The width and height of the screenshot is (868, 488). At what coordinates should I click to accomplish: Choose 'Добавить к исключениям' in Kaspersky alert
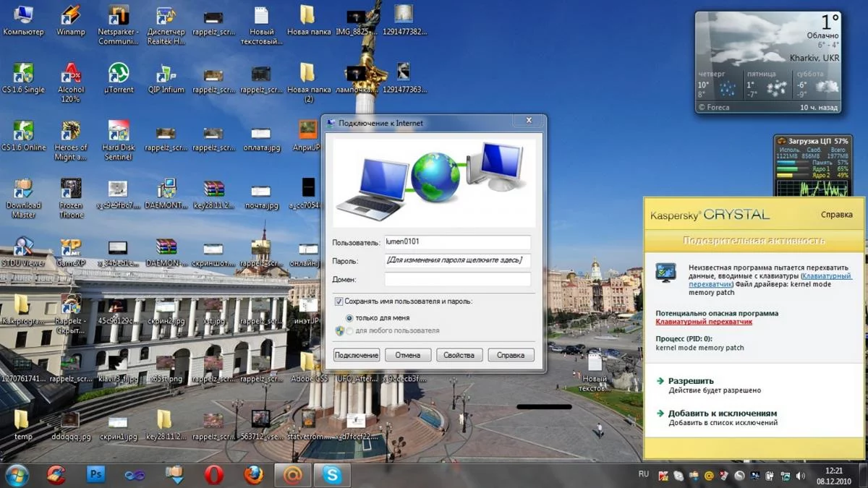click(x=722, y=414)
